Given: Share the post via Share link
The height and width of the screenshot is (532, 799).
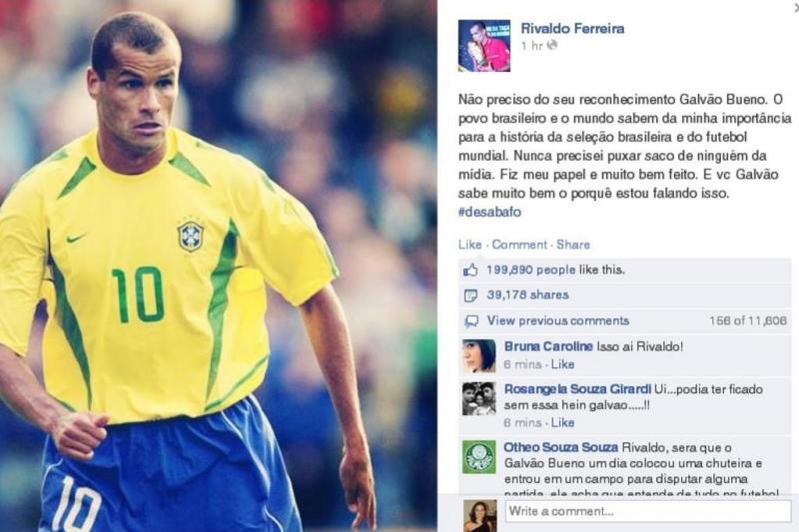Looking at the screenshot, I should (x=572, y=245).
